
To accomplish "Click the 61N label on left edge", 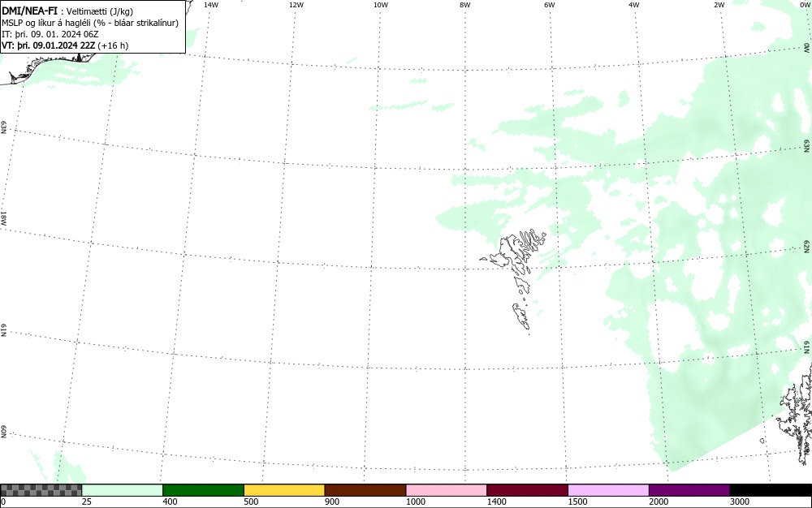I will pyautogui.click(x=3, y=330).
